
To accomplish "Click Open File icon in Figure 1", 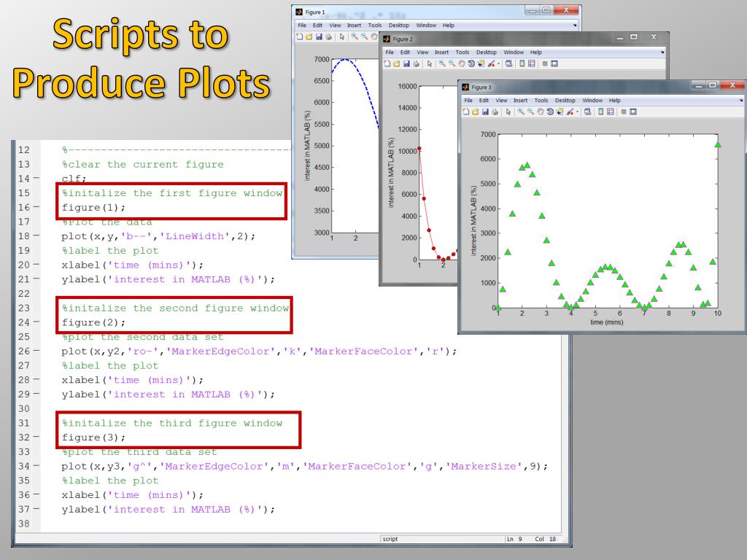I will (x=309, y=36).
